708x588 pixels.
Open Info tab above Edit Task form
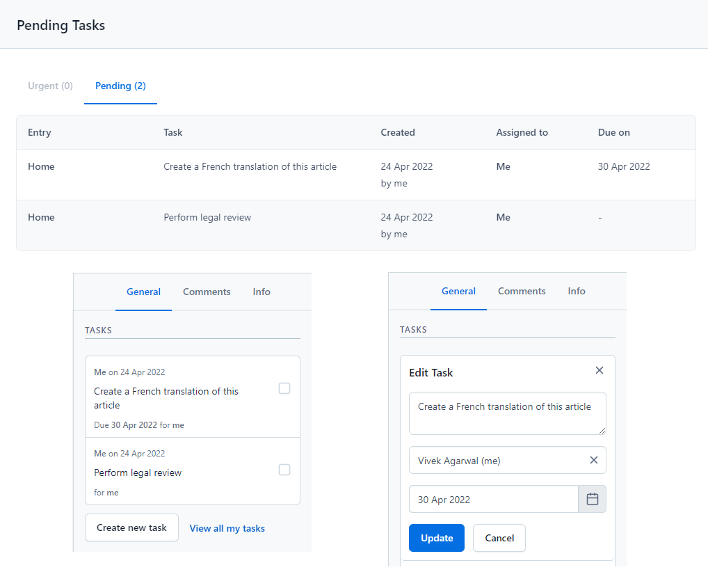(x=577, y=292)
